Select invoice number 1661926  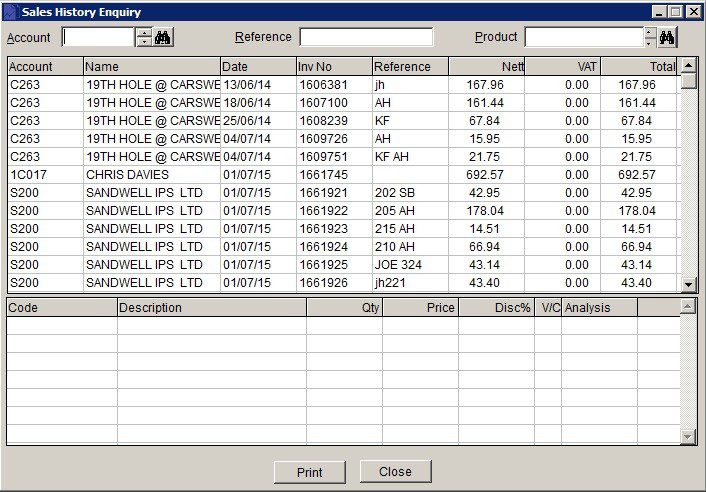click(x=324, y=283)
